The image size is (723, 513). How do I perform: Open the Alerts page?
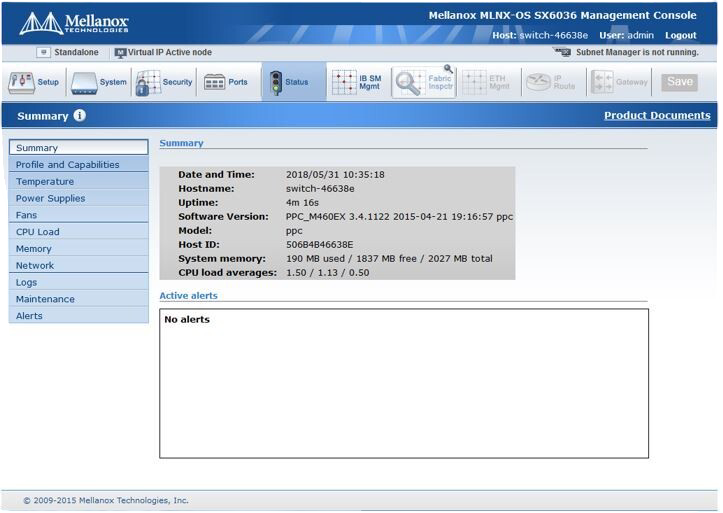(78, 316)
